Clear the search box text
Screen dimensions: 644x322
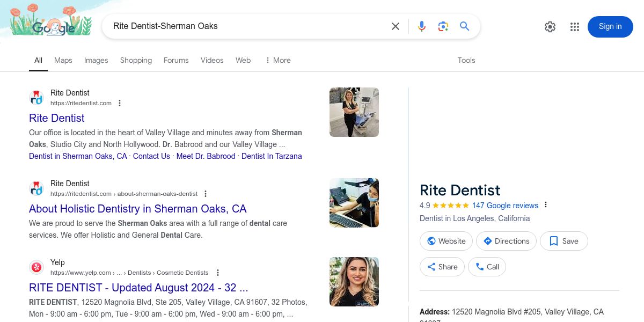coord(396,26)
